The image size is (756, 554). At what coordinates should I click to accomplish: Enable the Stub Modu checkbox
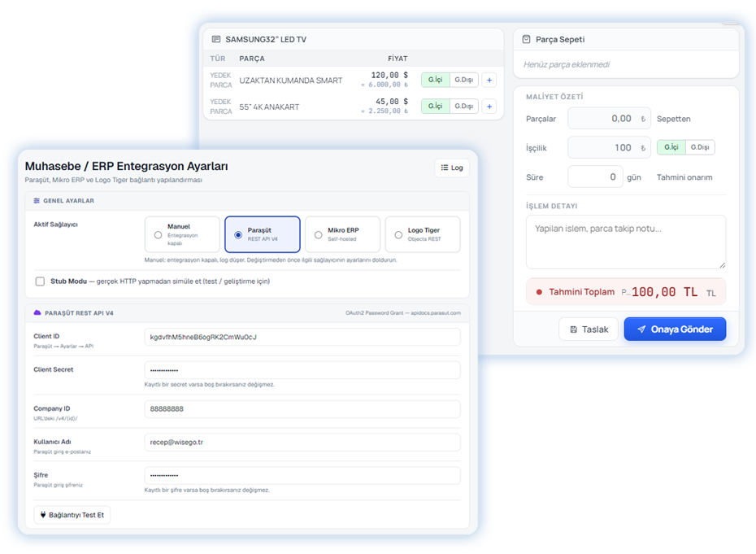40,281
